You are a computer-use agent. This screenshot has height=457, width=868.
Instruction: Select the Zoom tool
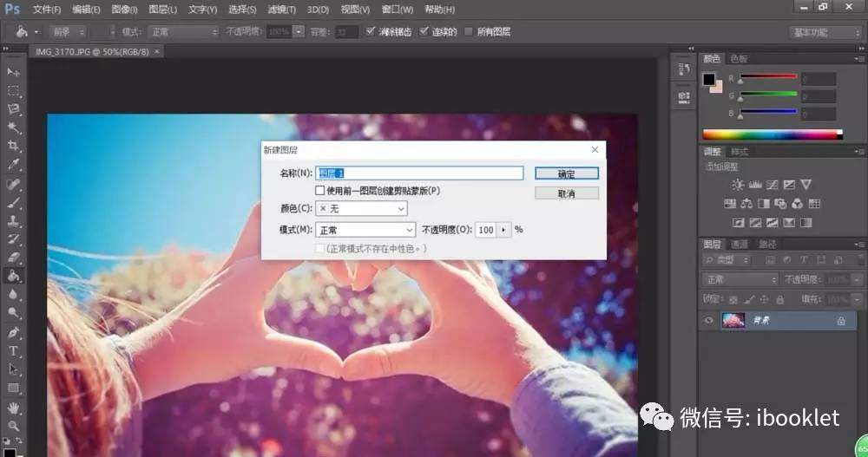(x=13, y=426)
